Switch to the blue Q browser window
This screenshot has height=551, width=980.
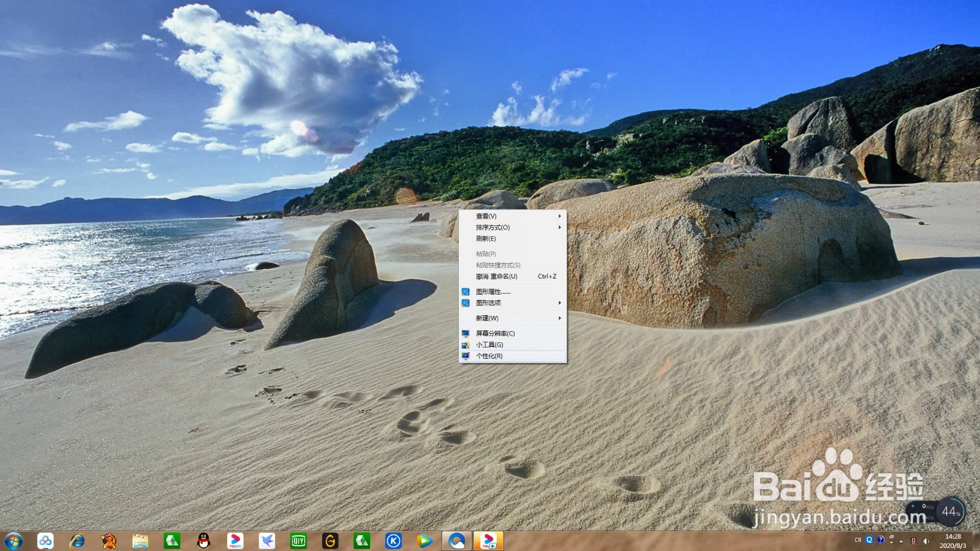click(x=457, y=541)
